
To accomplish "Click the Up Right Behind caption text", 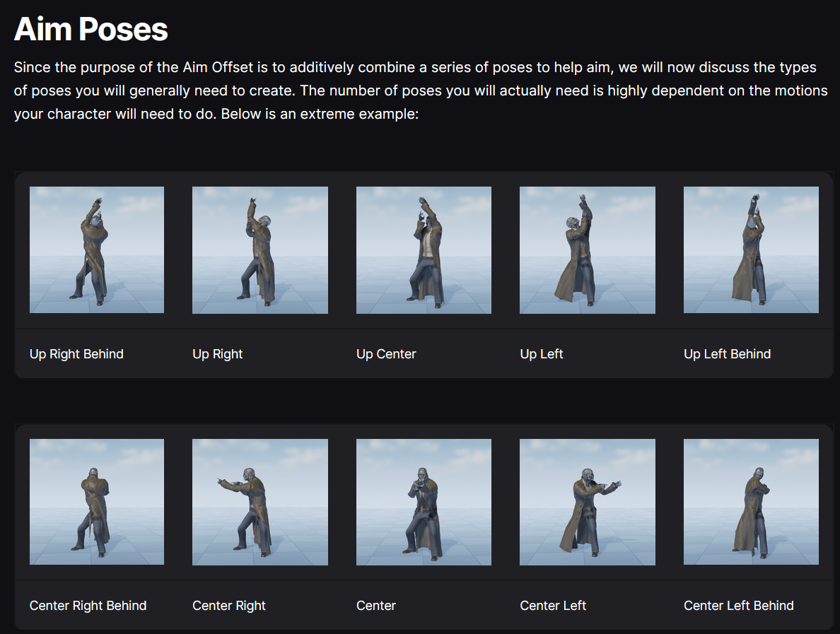I will (76, 354).
